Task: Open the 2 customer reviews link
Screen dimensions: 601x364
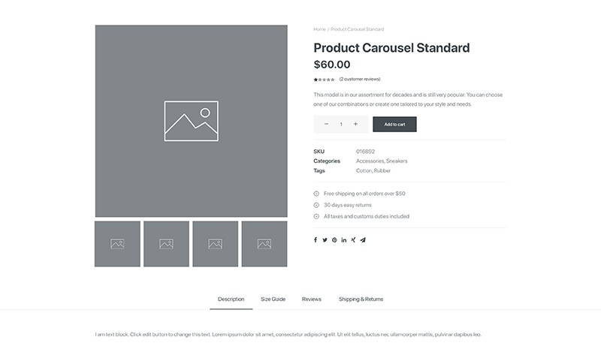Action: pos(360,80)
